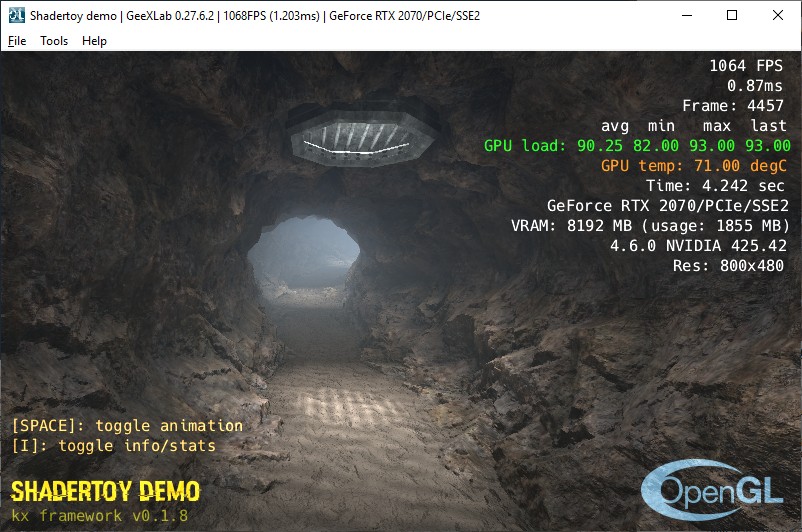Open the File menu

(x=17, y=40)
